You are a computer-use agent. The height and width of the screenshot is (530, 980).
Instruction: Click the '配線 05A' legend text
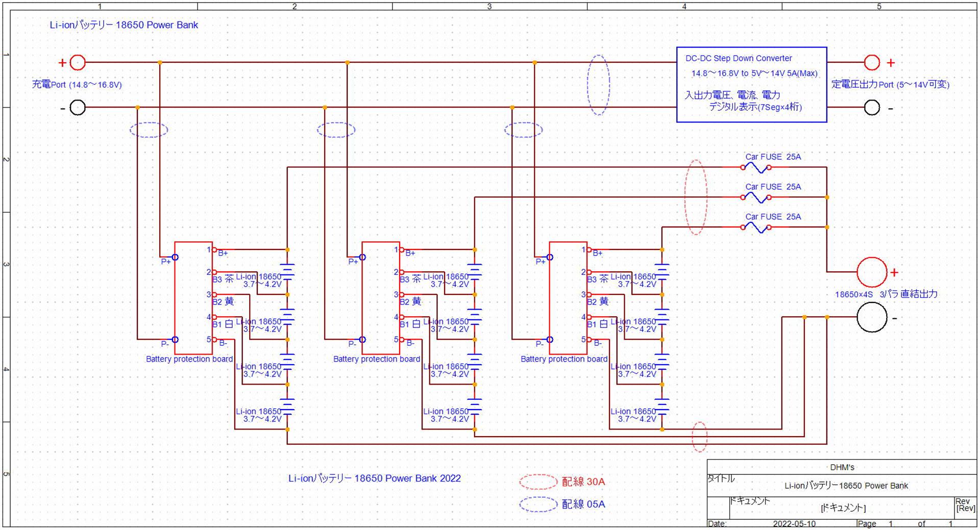pyautogui.click(x=583, y=504)
